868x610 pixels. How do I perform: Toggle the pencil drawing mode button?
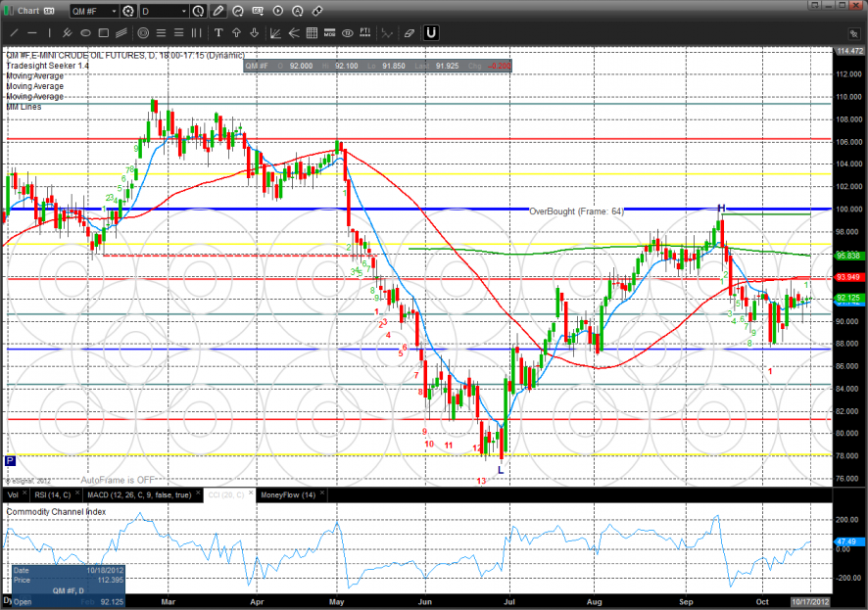[218, 12]
